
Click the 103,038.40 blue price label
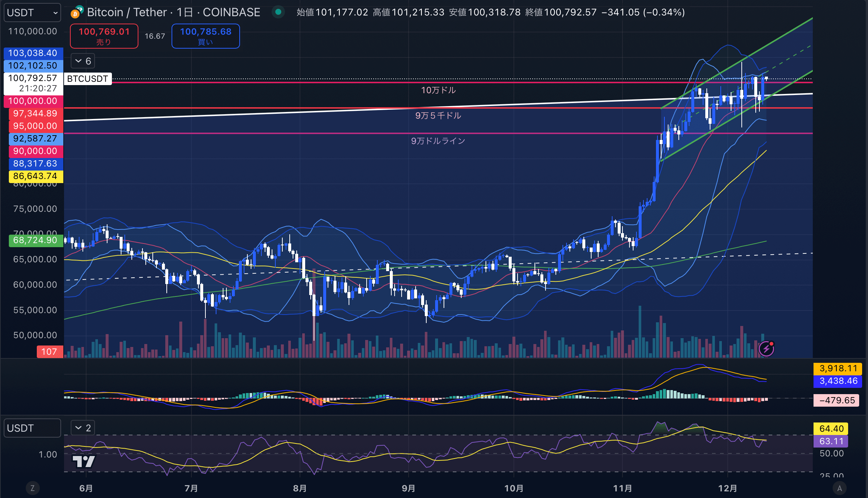tap(33, 53)
